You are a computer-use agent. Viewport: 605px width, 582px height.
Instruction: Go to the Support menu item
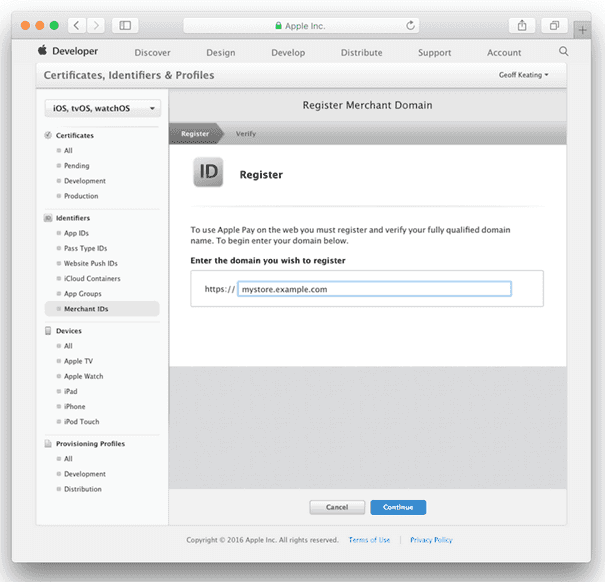(x=434, y=53)
